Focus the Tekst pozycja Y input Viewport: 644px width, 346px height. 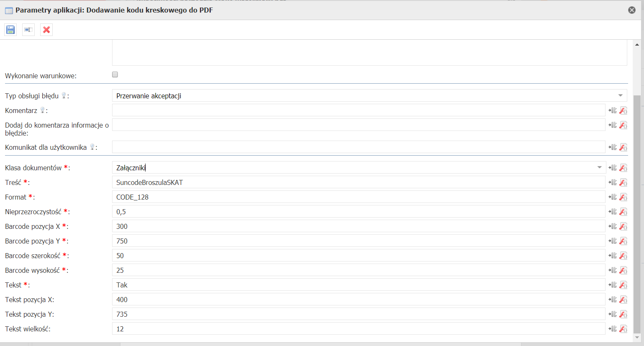(x=358, y=314)
